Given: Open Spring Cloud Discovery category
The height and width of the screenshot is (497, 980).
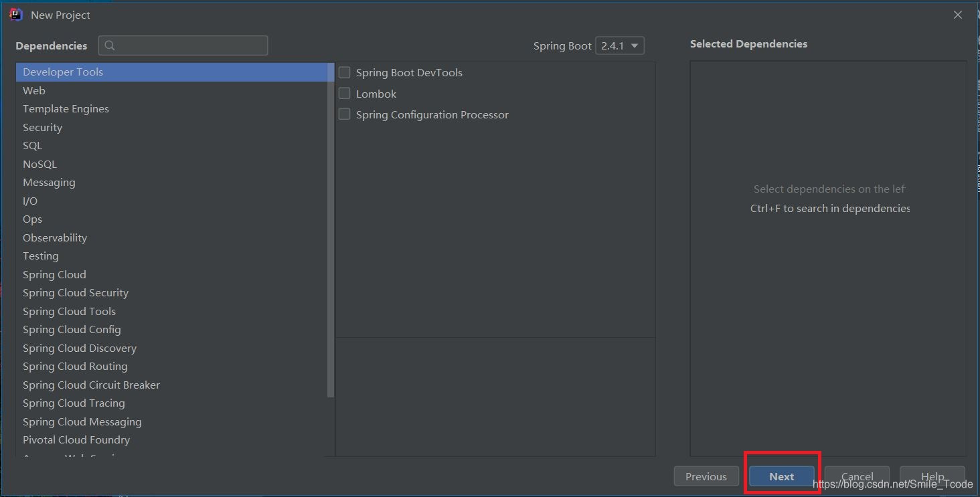Looking at the screenshot, I should pos(171,348).
